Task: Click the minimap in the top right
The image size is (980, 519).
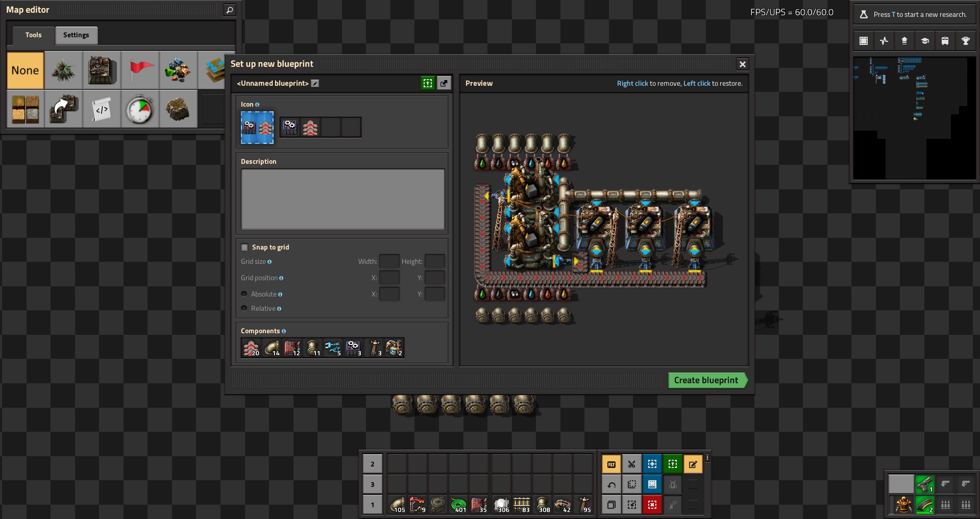Action: click(914, 118)
